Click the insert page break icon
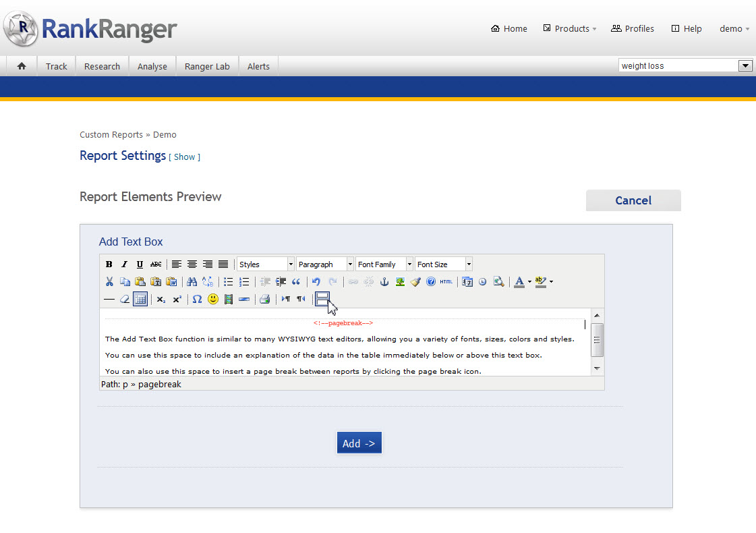The width and height of the screenshot is (756, 533). point(322,299)
